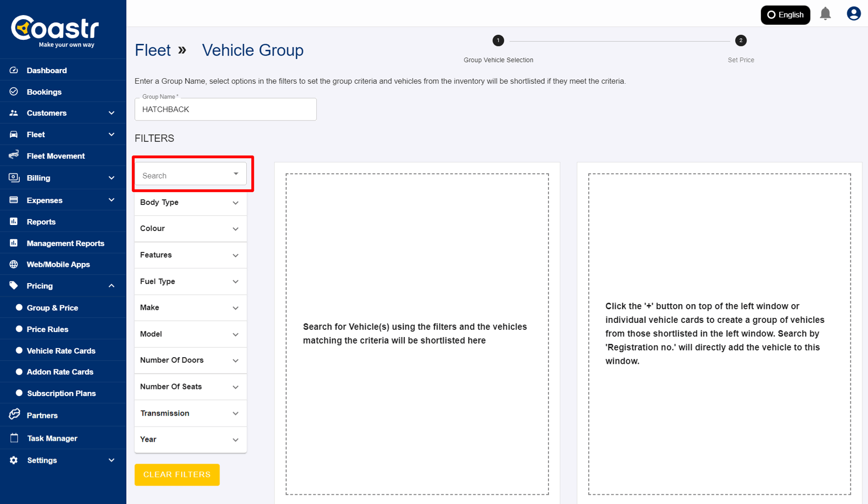Expand the Body Type filter
Screen dimensions: 868x504
point(190,202)
